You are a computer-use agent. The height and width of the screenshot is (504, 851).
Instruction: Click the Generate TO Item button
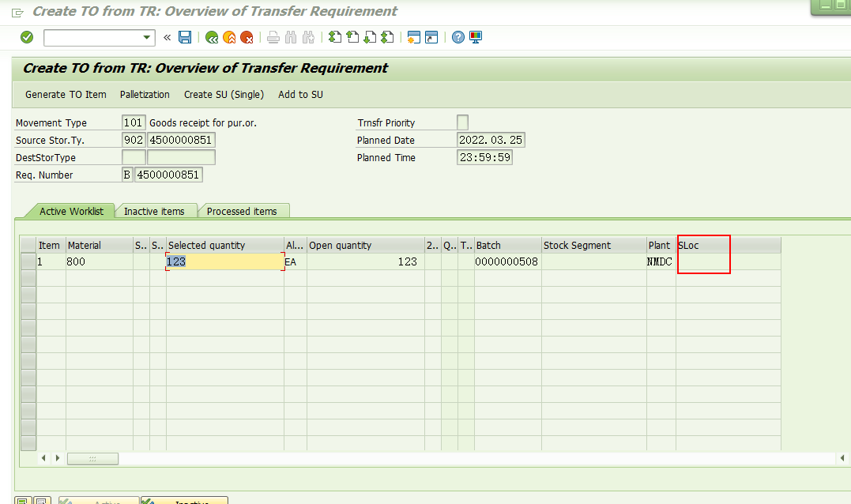[x=66, y=94]
